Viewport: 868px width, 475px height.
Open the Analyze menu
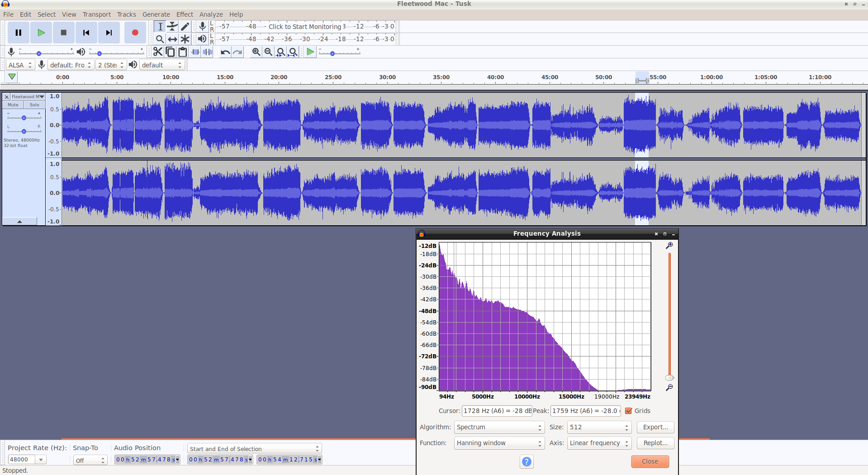(211, 14)
